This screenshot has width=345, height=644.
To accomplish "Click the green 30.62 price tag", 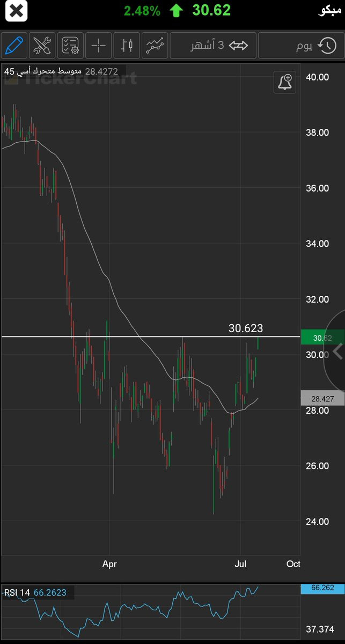I will [322, 337].
